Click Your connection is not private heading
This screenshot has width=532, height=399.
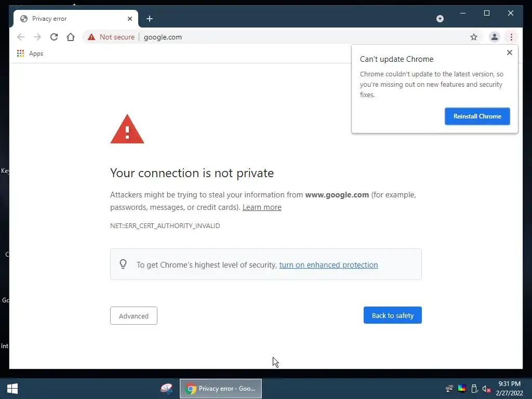click(192, 173)
